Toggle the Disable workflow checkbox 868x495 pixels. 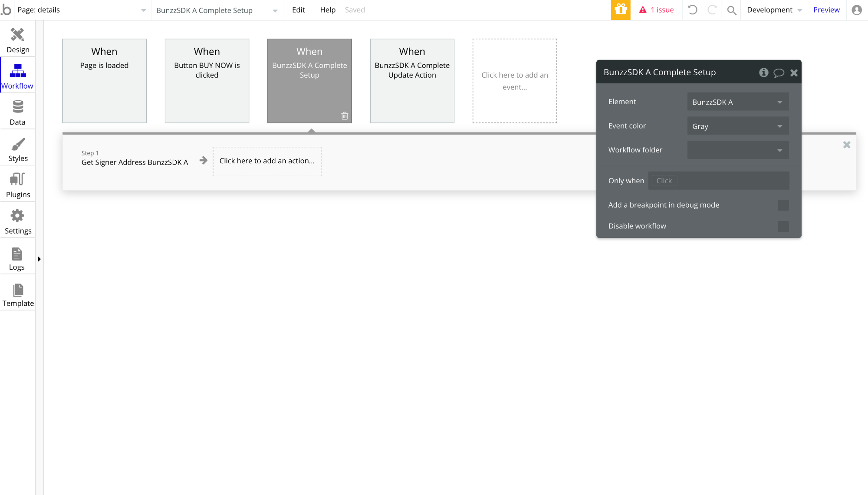[x=783, y=226]
